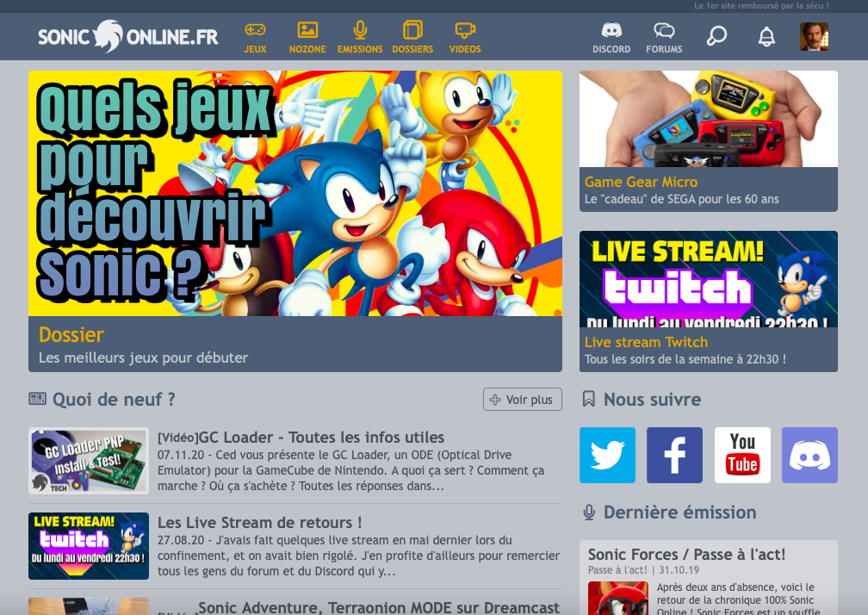868x615 pixels.
Task: Click the Quoi de neuf heading
Action: pyautogui.click(x=114, y=399)
